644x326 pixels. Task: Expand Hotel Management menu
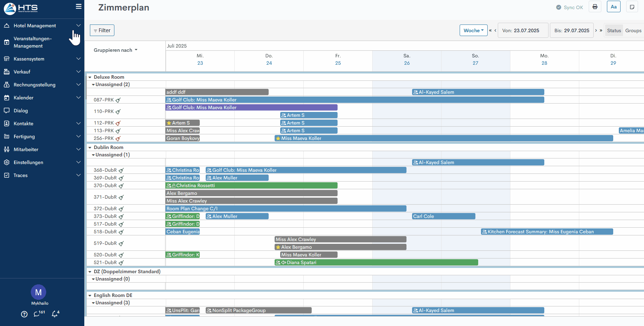pos(42,26)
